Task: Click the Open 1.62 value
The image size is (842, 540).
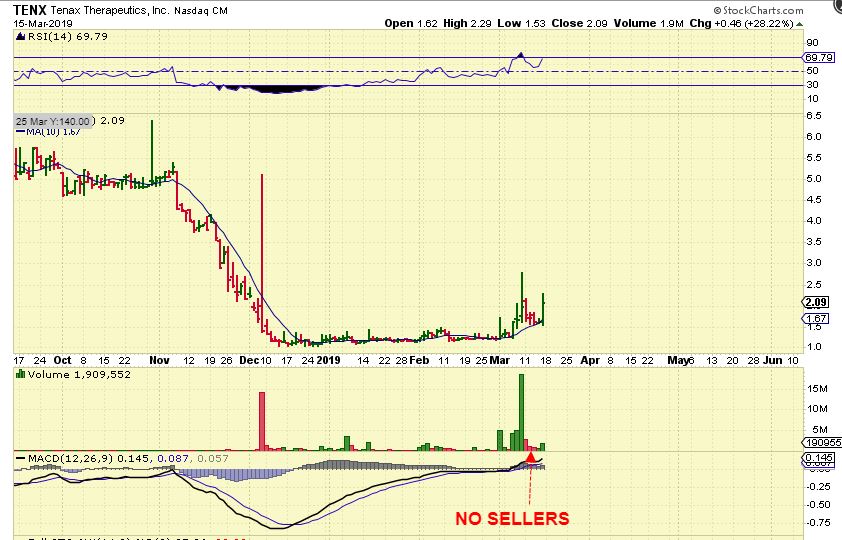Action: click(411, 23)
